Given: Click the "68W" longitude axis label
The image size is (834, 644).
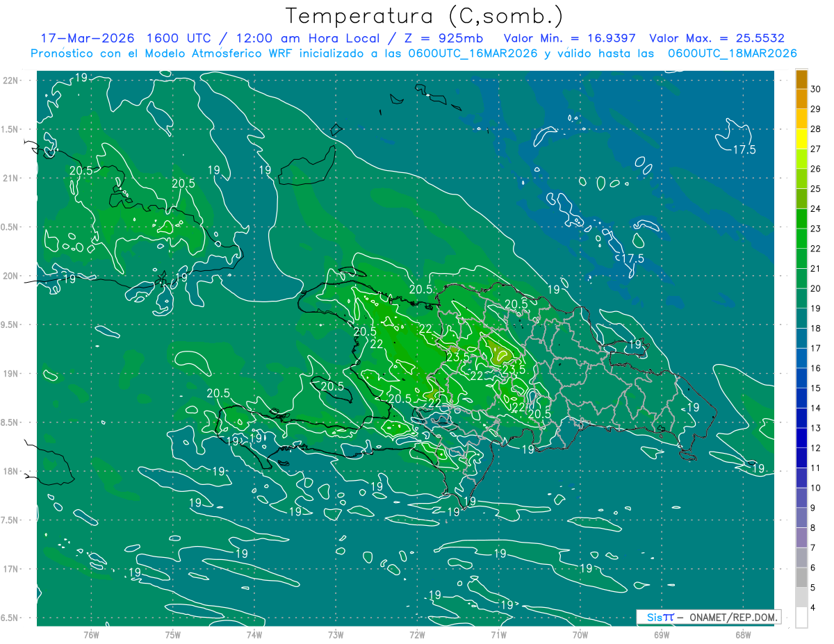Looking at the screenshot, I should click(x=743, y=634).
